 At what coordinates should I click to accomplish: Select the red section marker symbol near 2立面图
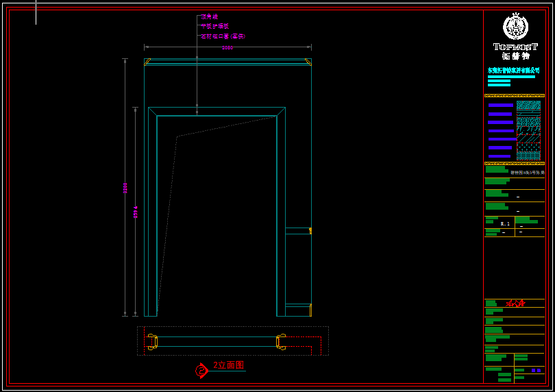pos(201,371)
